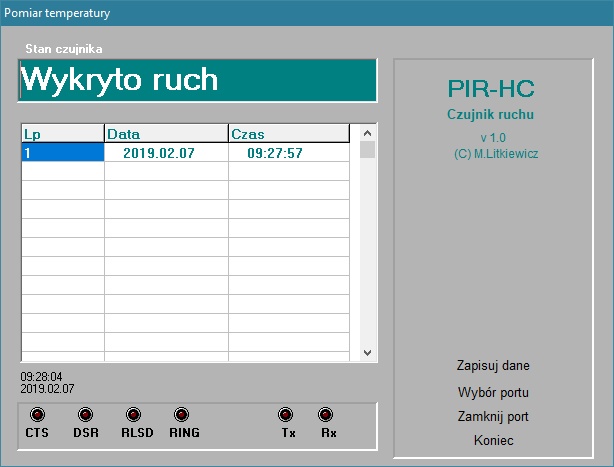The height and width of the screenshot is (467, 614).
Task: Click the PIR-HC title text
Action: pyautogui.click(x=491, y=88)
